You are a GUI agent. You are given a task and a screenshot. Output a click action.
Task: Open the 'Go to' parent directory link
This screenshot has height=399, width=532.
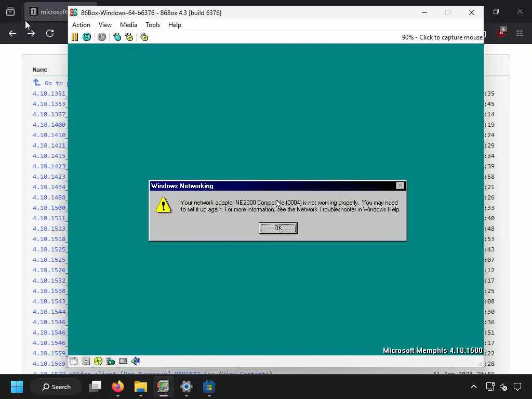point(50,83)
